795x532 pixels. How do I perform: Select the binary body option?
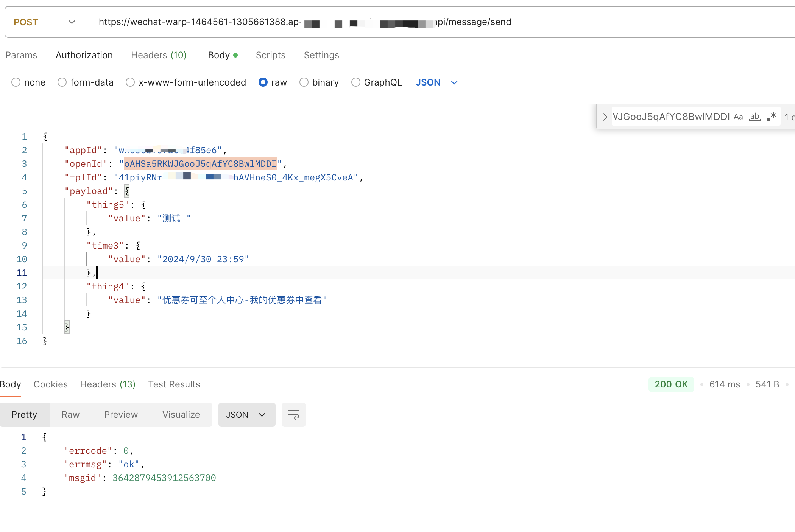pyautogui.click(x=304, y=82)
